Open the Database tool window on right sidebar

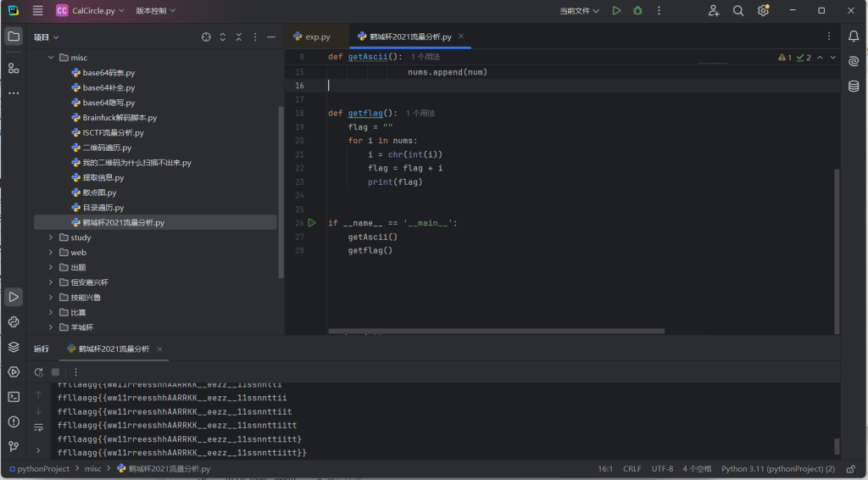854,86
